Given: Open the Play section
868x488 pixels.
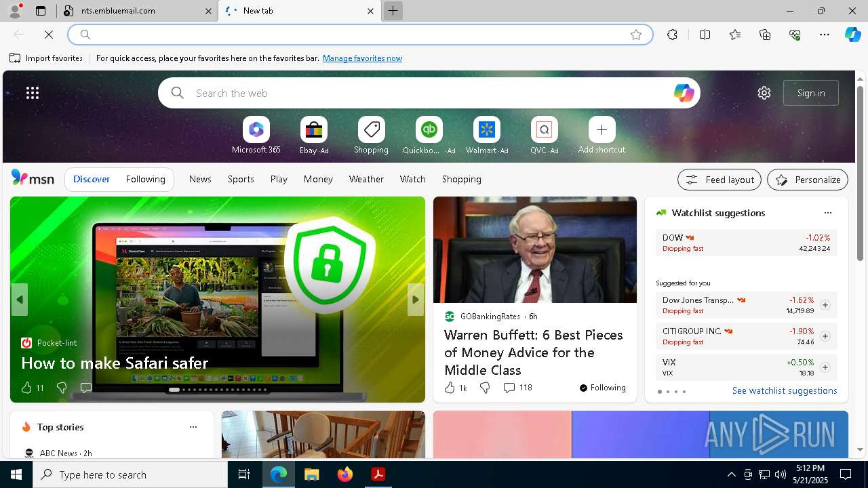Looking at the screenshot, I should click(279, 179).
